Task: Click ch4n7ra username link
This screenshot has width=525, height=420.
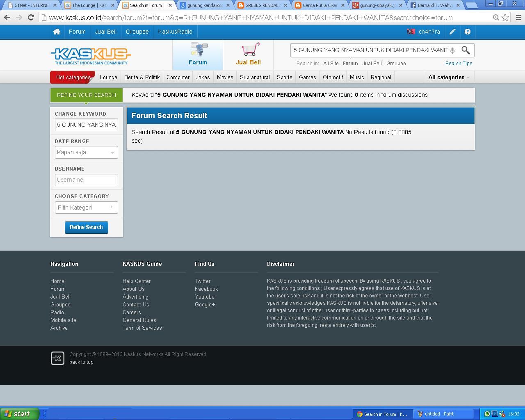Action: (x=429, y=32)
